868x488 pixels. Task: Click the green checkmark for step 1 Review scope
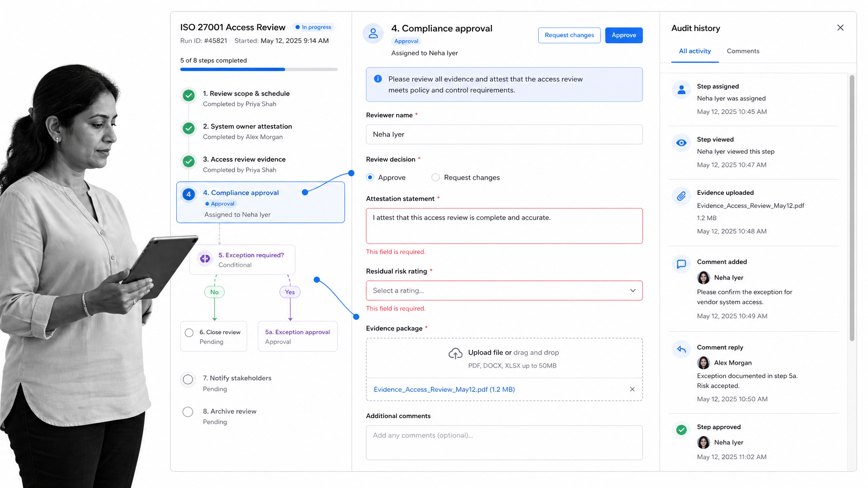tap(189, 95)
